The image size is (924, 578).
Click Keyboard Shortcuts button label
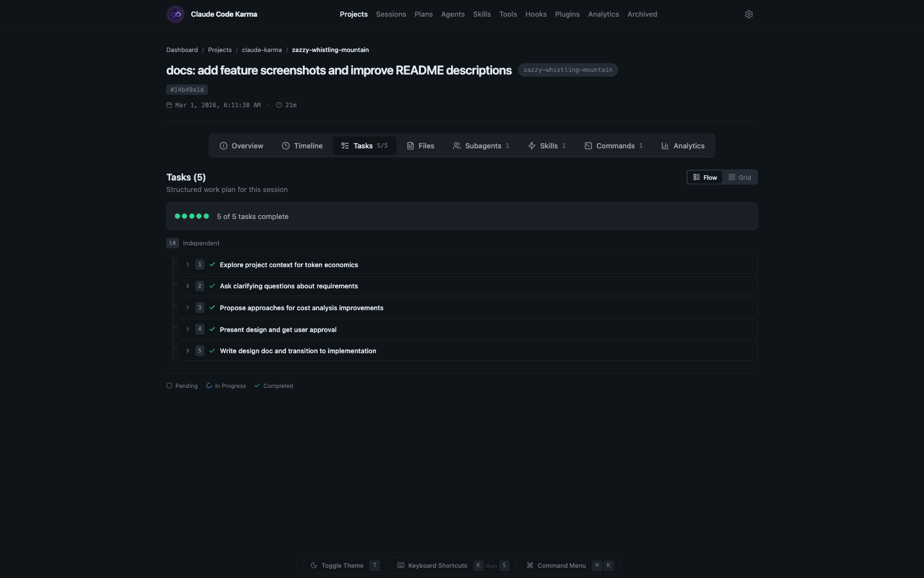[x=438, y=566]
